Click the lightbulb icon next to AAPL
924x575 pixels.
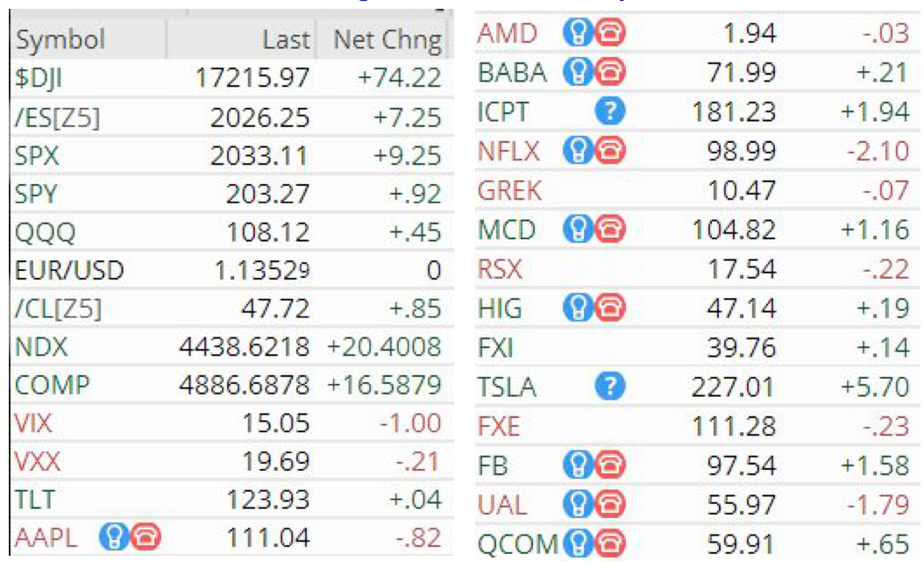coord(114,536)
